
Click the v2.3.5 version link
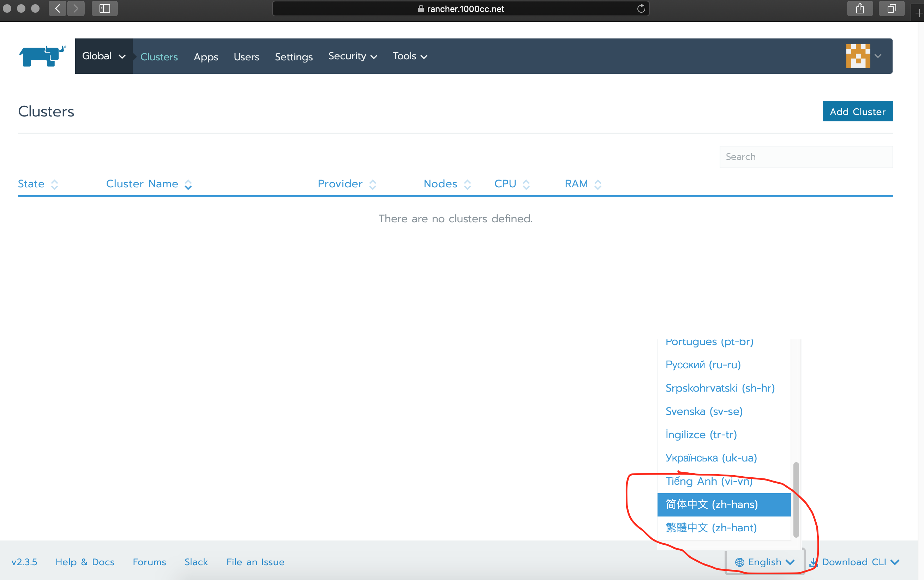tap(24, 562)
